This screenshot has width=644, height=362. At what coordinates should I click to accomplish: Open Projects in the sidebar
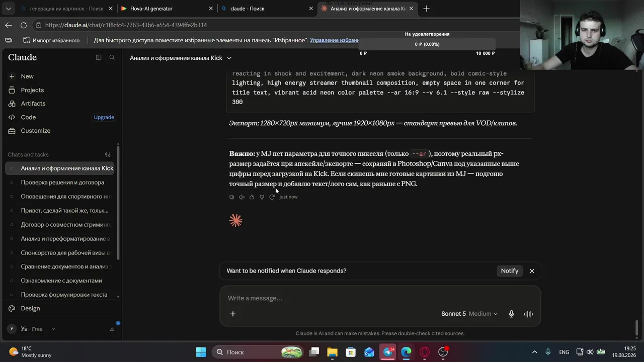tap(32, 90)
